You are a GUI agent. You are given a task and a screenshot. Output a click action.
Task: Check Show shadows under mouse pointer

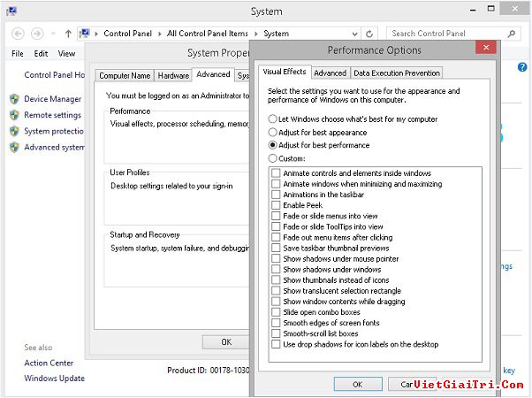coord(276,259)
